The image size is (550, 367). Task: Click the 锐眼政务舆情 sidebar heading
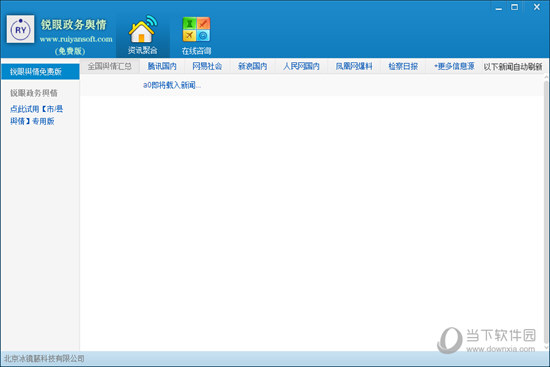(34, 93)
